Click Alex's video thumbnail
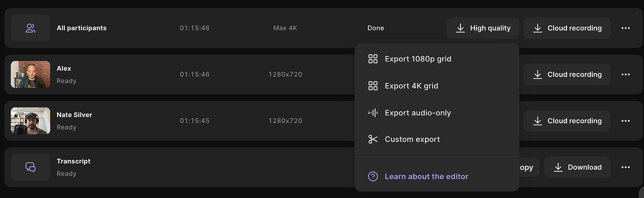 point(30,74)
